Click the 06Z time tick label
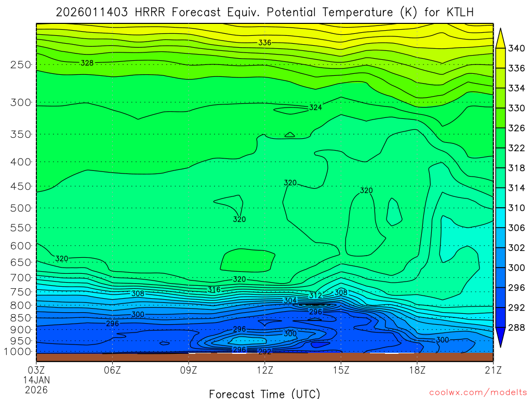 click(x=112, y=370)
